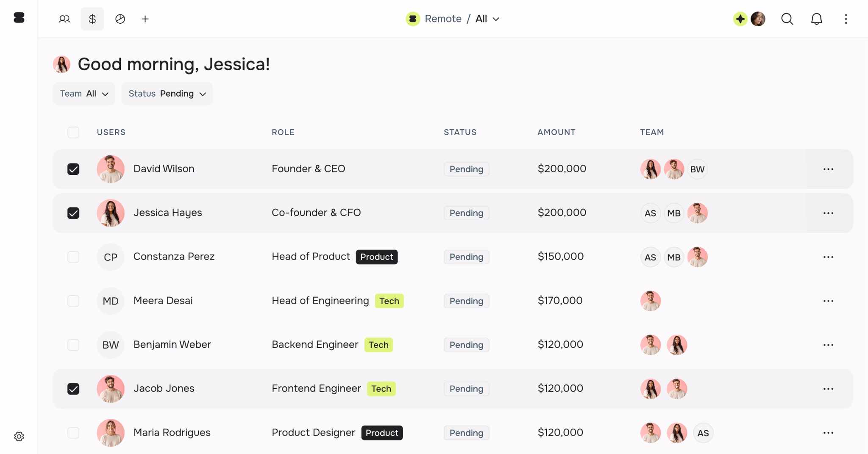Open the three-dot menu in the top-right corner
The width and height of the screenshot is (868, 454).
click(x=846, y=19)
